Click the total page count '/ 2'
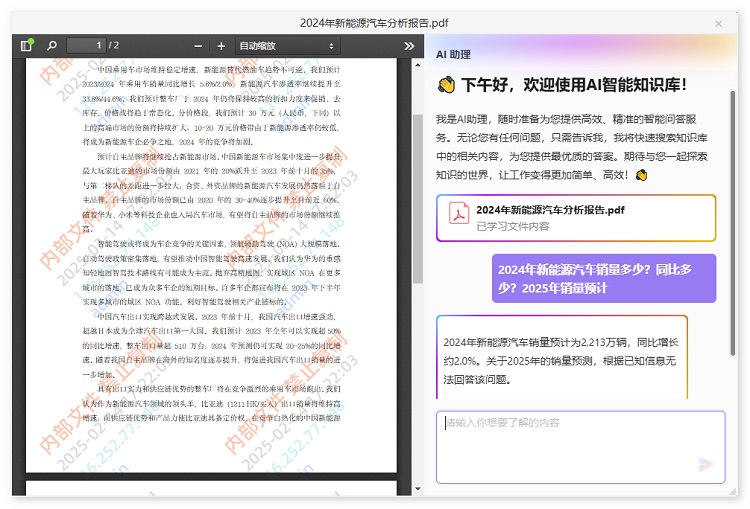This screenshot has width=750, height=509. click(x=113, y=45)
